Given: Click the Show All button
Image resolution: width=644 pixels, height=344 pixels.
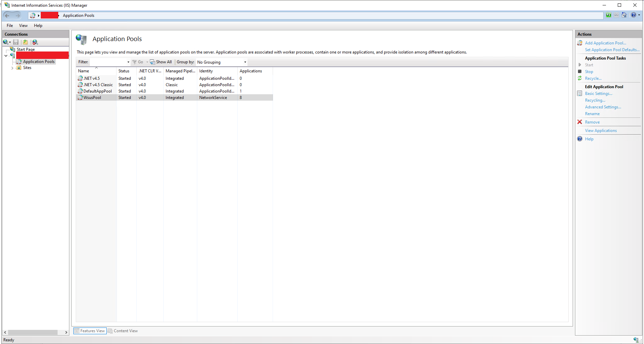Looking at the screenshot, I should pos(161,62).
